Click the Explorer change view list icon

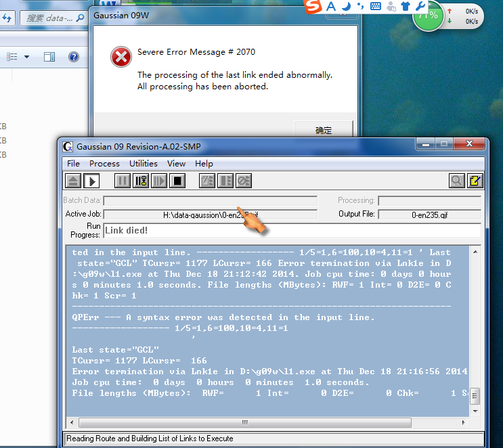pos(12,57)
